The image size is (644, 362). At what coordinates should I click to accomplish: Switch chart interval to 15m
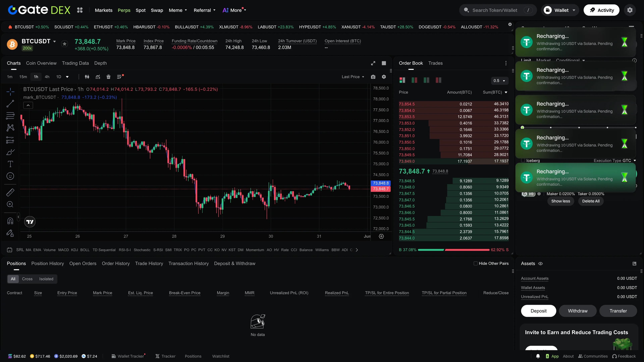tap(23, 77)
